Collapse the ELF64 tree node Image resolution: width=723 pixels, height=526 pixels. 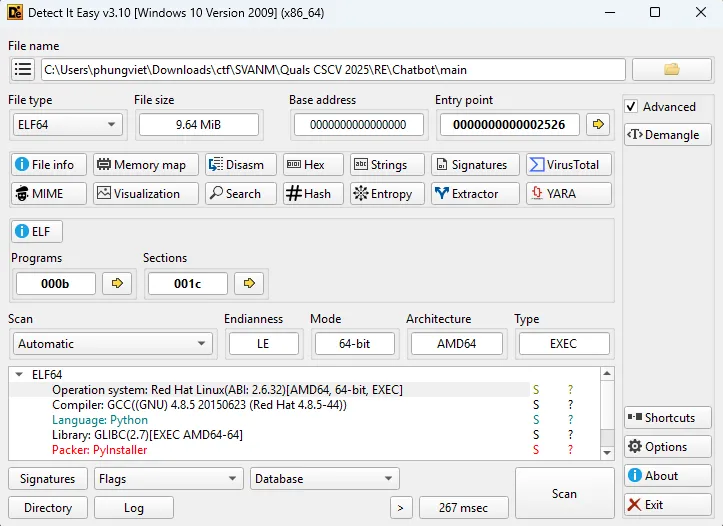(20, 375)
